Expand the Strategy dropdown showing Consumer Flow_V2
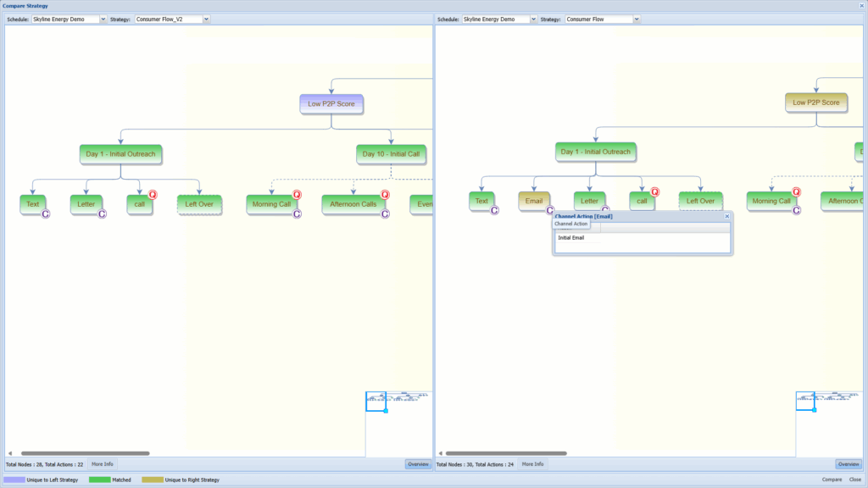Viewport: 868px width, 488px height. [x=206, y=19]
